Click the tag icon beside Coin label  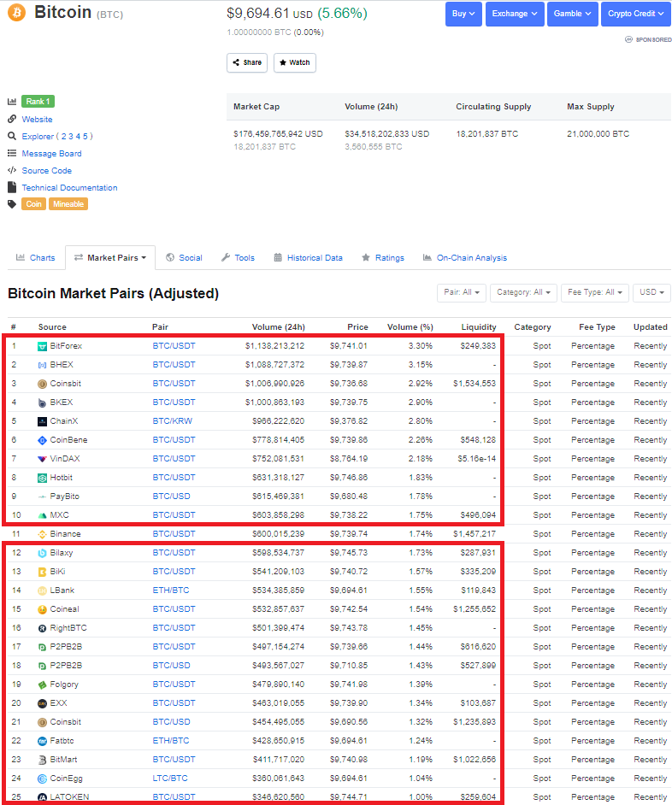tap(12, 204)
